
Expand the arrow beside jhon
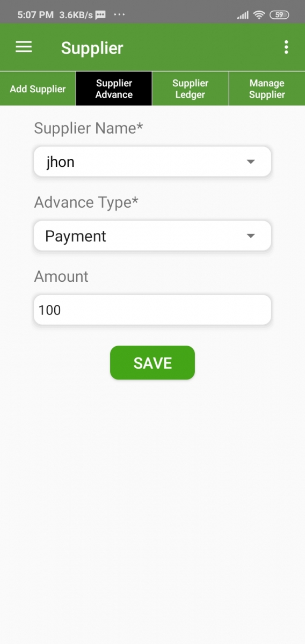click(250, 162)
